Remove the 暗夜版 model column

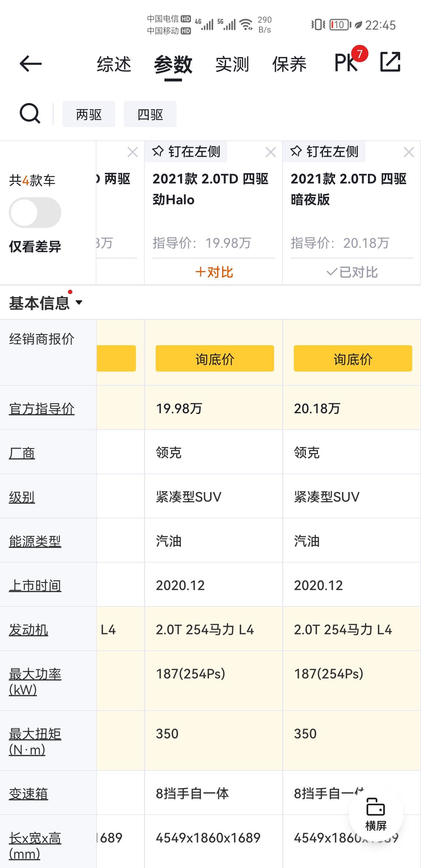409,152
